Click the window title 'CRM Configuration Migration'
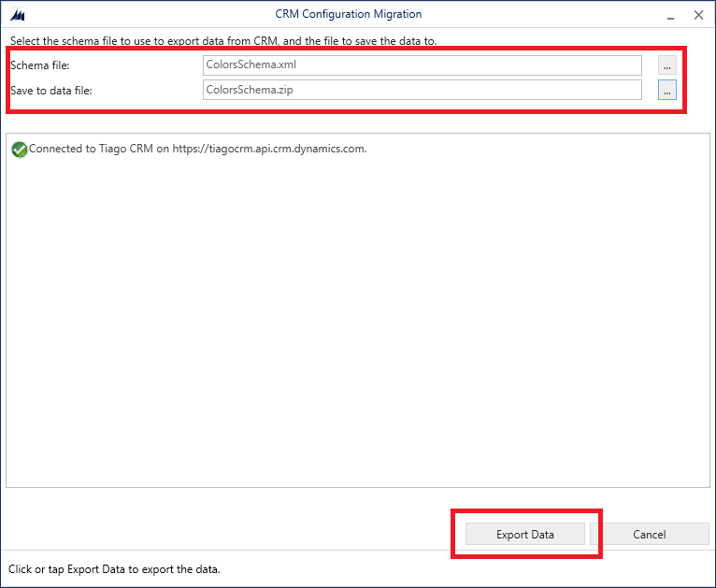This screenshot has width=716, height=588. point(348,14)
